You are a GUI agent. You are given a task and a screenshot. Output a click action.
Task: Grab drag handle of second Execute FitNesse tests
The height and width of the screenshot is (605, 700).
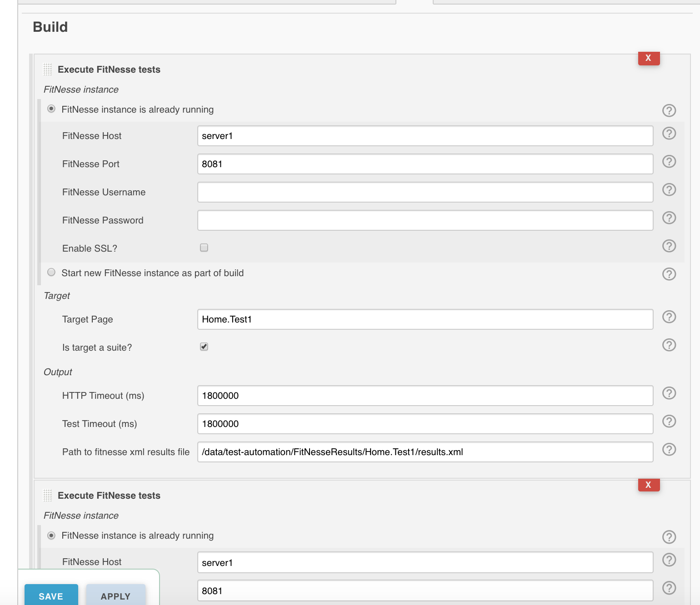pyautogui.click(x=47, y=496)
